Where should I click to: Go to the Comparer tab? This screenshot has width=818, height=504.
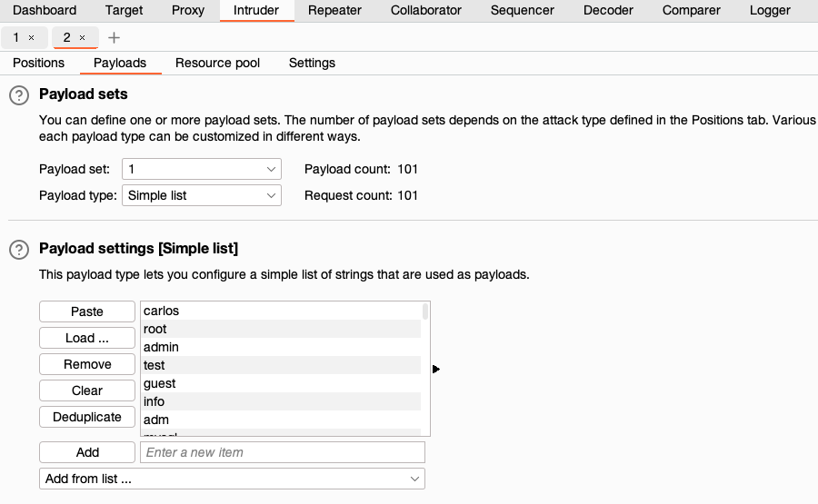[692, 10]
